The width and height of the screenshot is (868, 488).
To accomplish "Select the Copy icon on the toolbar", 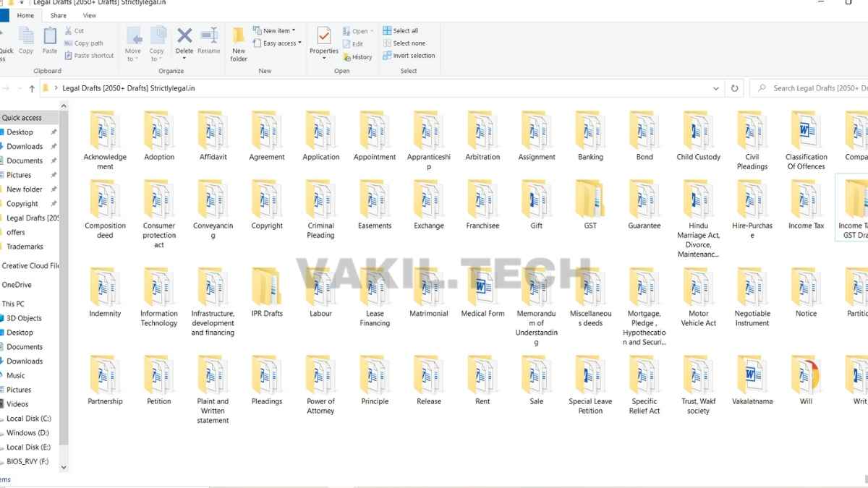I will pos(26,40).
